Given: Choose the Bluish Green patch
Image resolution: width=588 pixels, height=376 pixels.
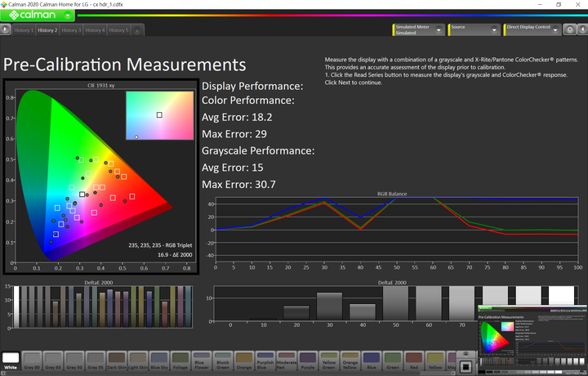Looking at the screenshot, I should coord(223,360).
